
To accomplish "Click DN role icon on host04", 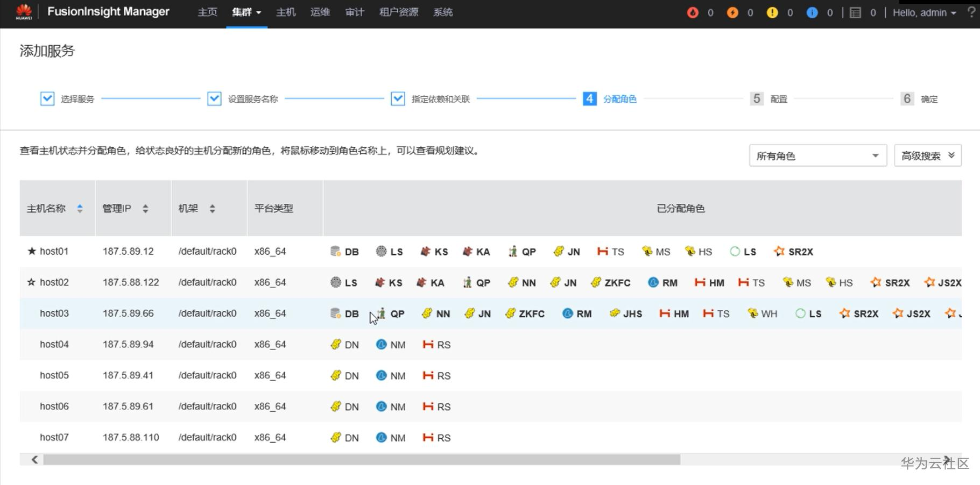I will coord(335,344).
